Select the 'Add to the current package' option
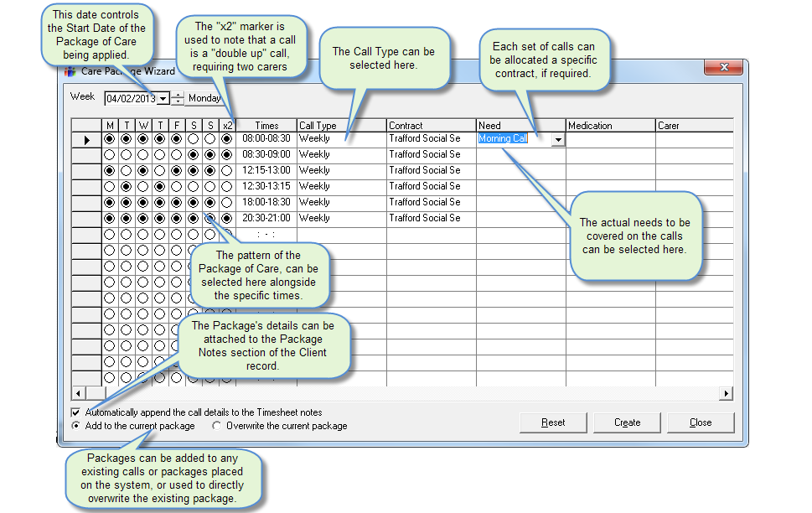 (77, 426)
